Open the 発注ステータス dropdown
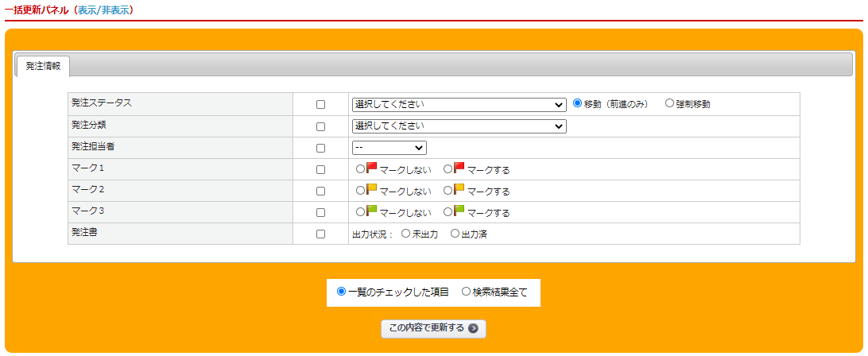Screen dimensions: 868x356 tap(459, 104)
